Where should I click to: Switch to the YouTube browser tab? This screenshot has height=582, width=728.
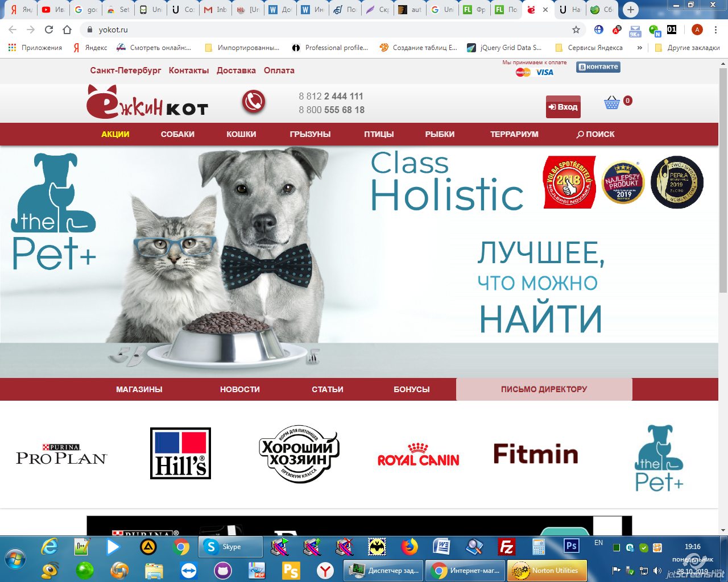(53, 10)
